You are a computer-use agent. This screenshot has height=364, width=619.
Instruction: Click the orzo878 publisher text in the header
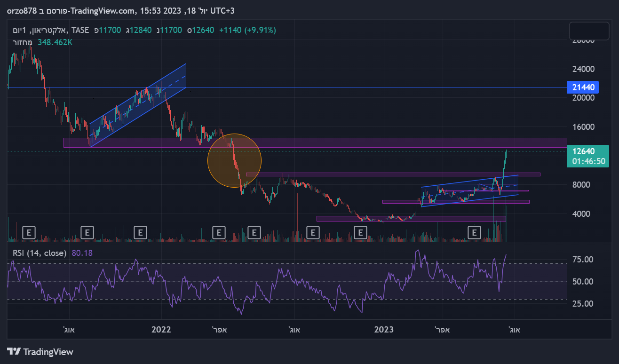click(23, 11)
